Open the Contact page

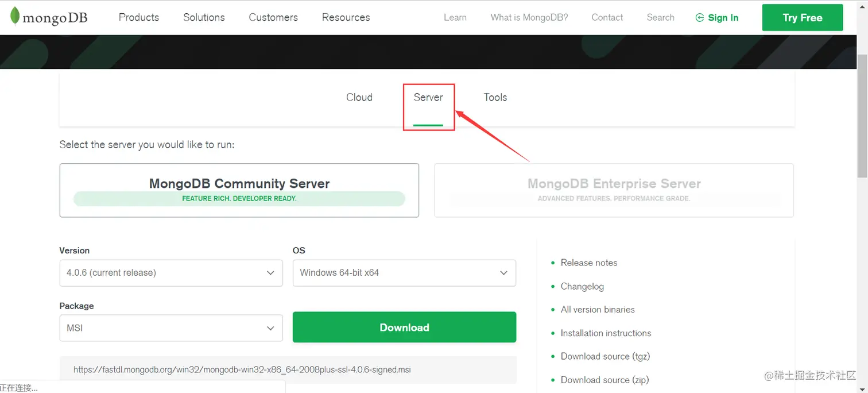[x=607, y=17]
